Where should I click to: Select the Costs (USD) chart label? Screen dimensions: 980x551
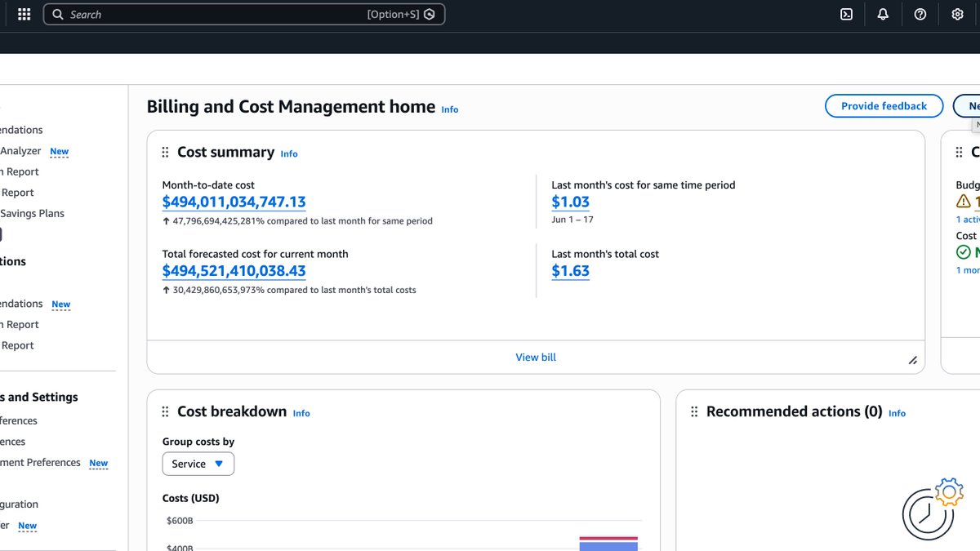190,498
